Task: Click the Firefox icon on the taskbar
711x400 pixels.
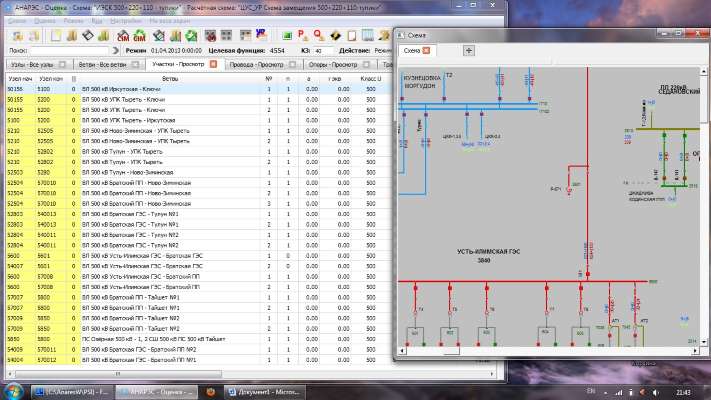Action: [211, 392]
